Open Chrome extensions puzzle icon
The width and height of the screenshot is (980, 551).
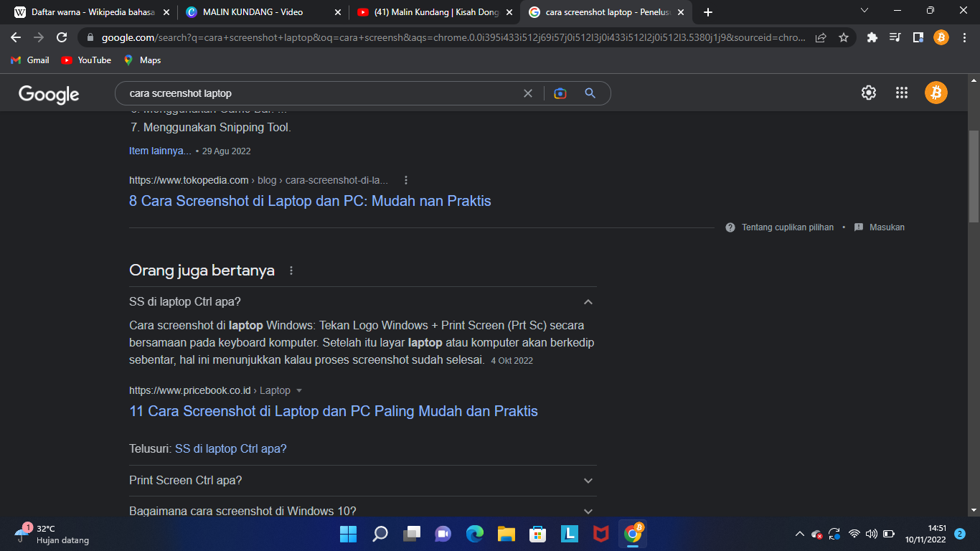(872, 37)
